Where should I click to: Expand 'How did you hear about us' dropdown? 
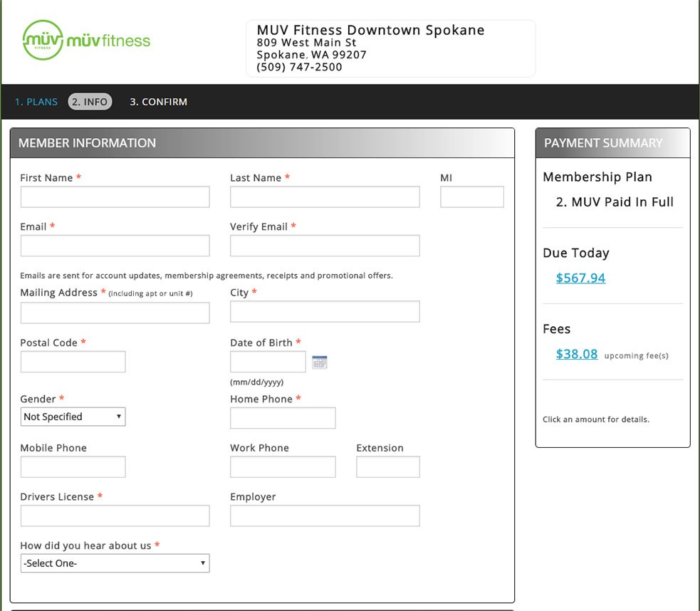[115, 563]
